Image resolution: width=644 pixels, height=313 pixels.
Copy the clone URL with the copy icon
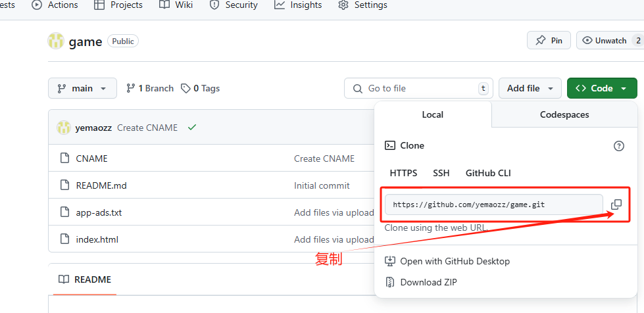pos(616,204)
